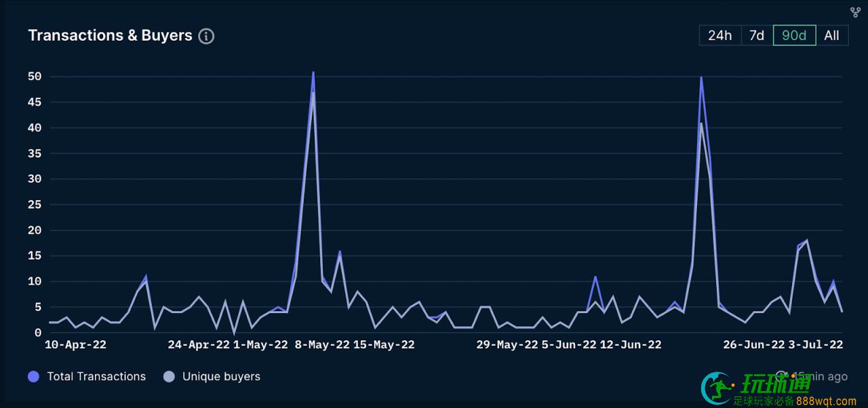Click the late June peak point on the chart
868x408 pixels.
coord(701,77)
